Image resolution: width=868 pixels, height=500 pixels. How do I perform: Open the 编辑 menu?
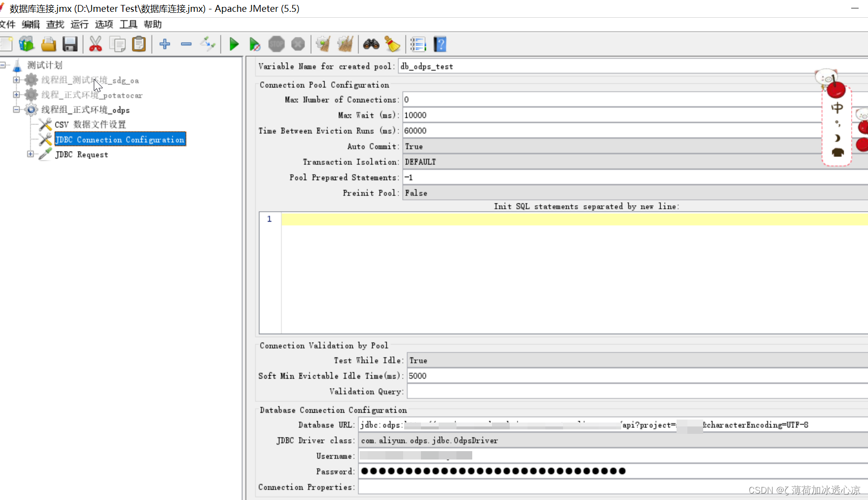tap(31, 24)
